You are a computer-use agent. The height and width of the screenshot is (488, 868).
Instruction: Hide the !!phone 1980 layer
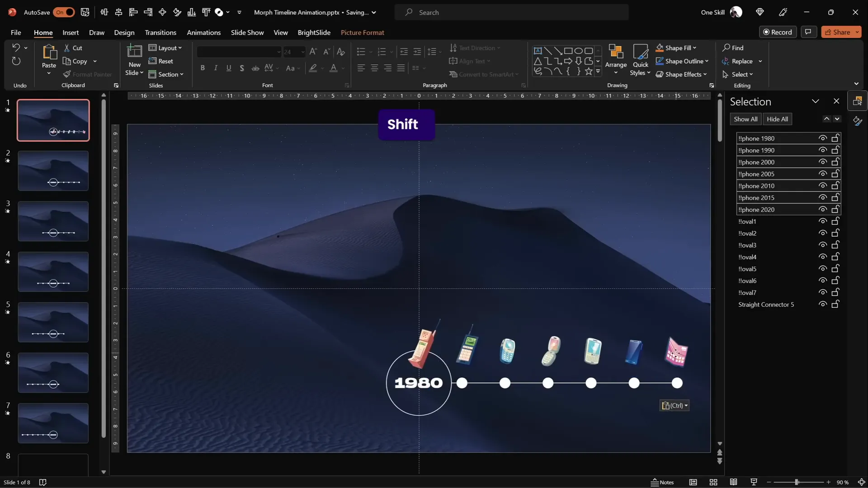[x=823, y=138]
